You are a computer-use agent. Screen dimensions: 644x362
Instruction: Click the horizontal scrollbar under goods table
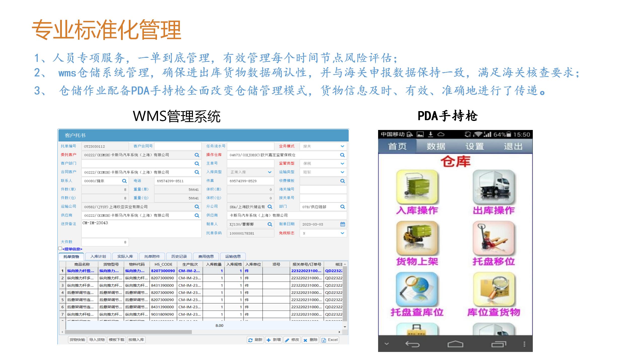tap(129, 332)
